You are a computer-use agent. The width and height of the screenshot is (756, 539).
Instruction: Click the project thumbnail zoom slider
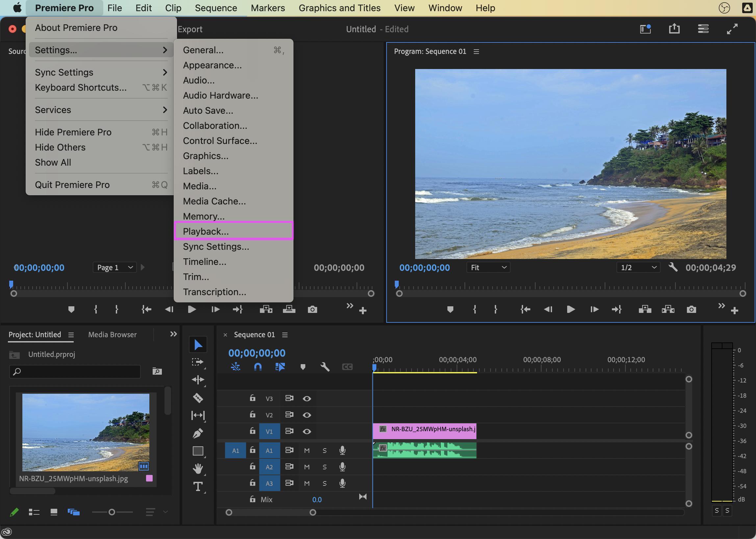(x=112, y=512)
